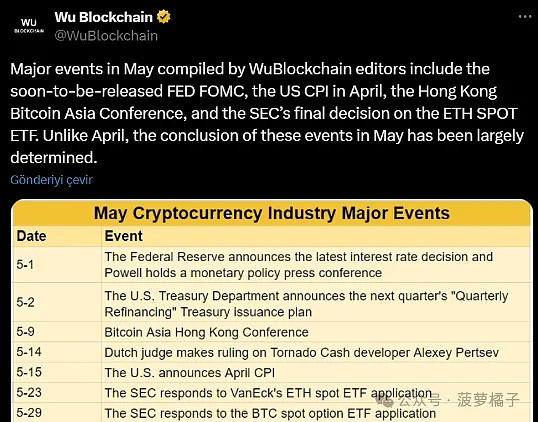Click the VanEck ETH spot ETF row

(x=272, y=393)
